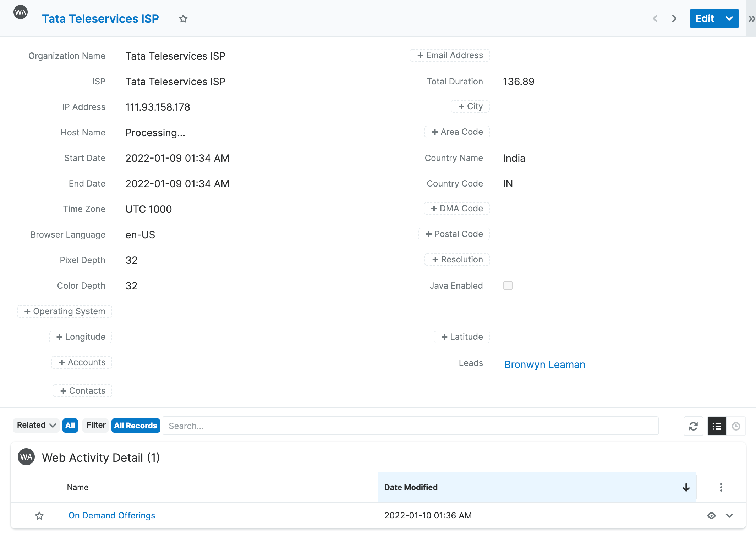
Task: Favorite the Tata Teleservices ISP record star
Action: point(183,18)
